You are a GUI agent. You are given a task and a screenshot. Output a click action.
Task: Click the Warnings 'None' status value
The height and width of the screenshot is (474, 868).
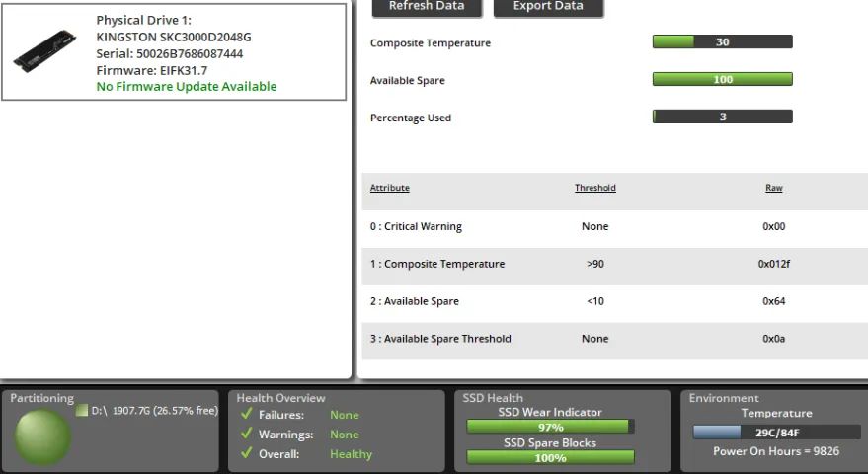(x=345, y=434)
